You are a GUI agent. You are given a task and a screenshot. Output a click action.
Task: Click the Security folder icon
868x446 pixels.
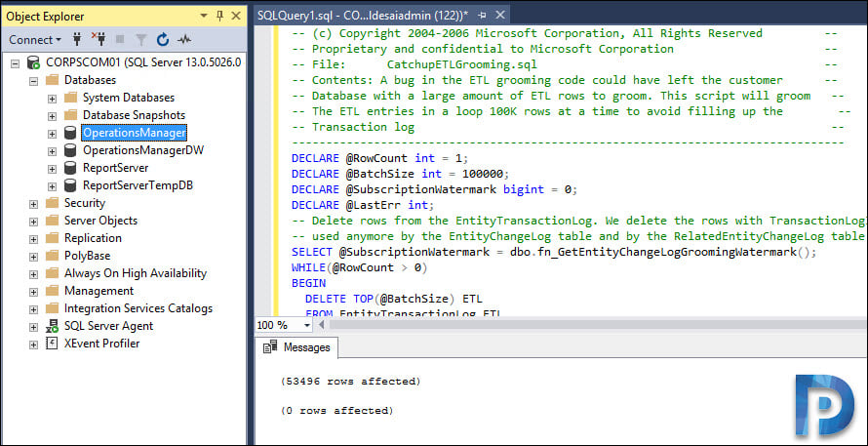[x=52, y=203]
